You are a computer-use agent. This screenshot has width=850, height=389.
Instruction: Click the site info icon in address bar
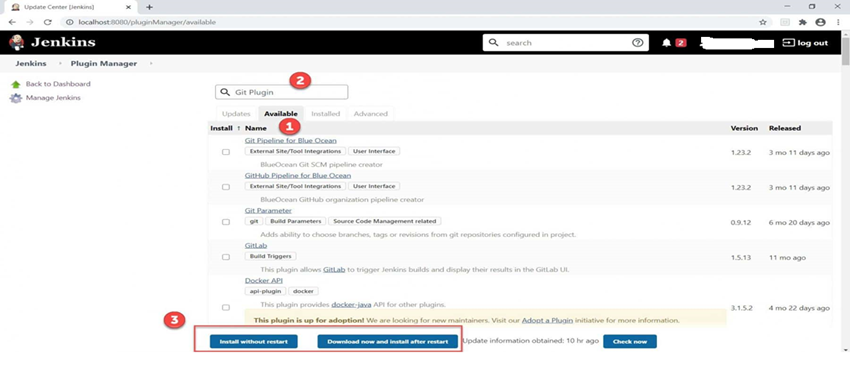tap(69, 22)
